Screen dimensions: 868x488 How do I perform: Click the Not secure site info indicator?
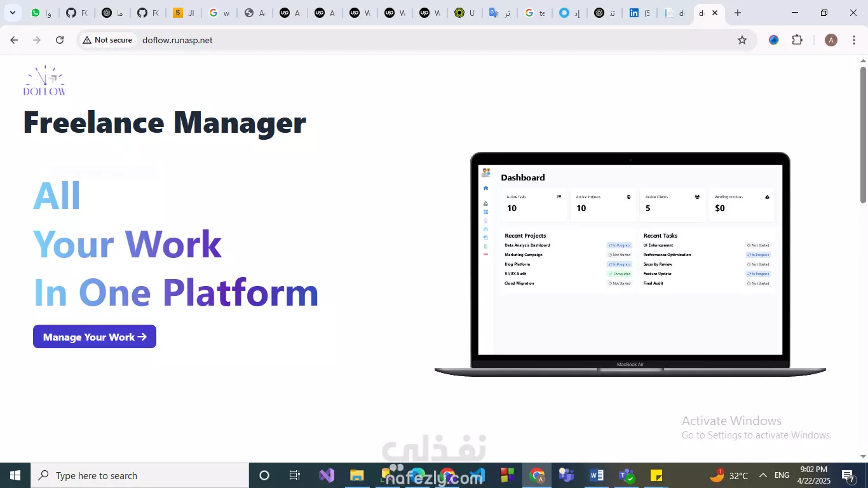coord(107,40)
